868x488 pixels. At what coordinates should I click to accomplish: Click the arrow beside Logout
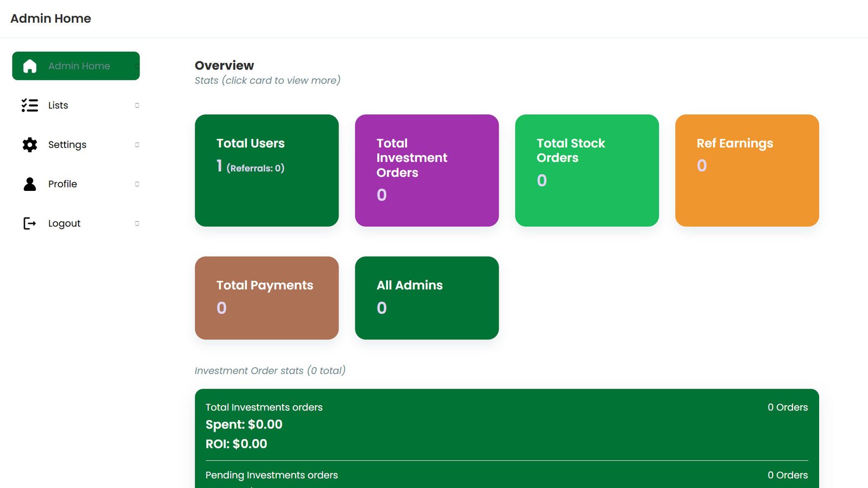tap(137, 223)
